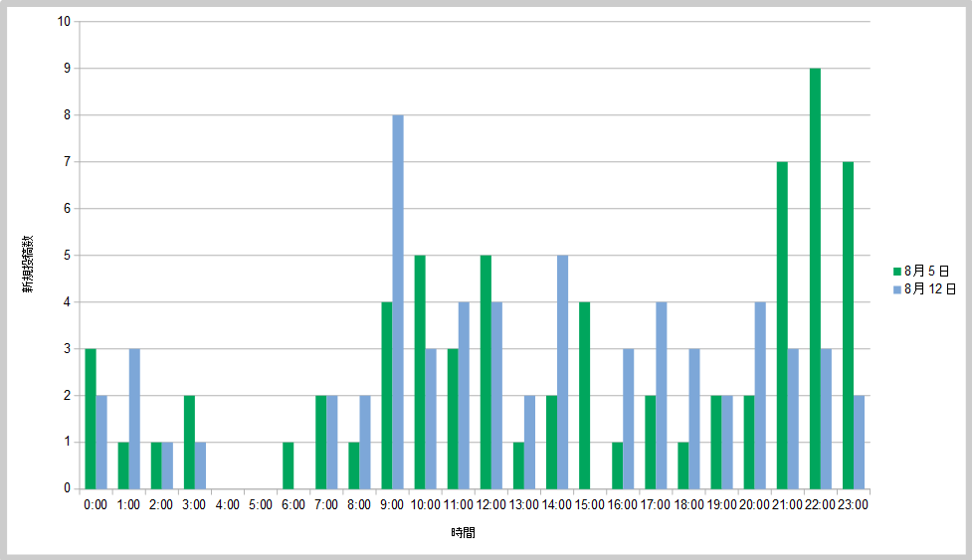Screen dimensions: 972x560
Task: Click the green bar at 15:00
Action: pyautogui.click(x=584, y=395)
